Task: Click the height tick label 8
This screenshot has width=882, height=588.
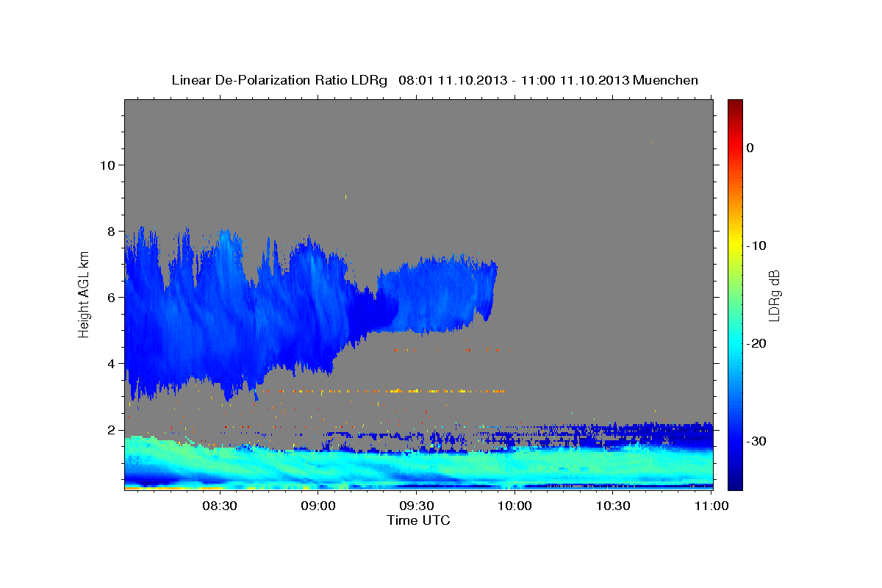Action: point(112,231)
